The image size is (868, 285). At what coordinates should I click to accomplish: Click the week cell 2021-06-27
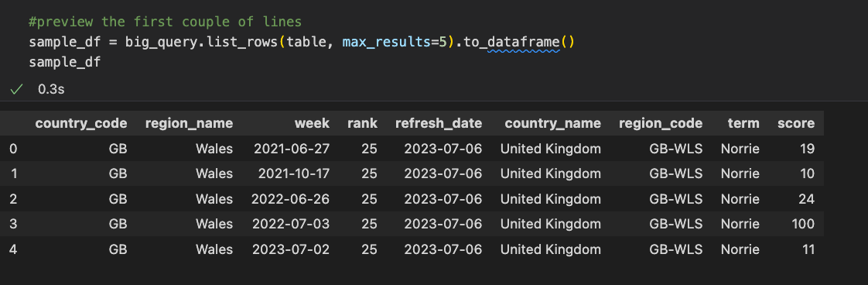292,149
